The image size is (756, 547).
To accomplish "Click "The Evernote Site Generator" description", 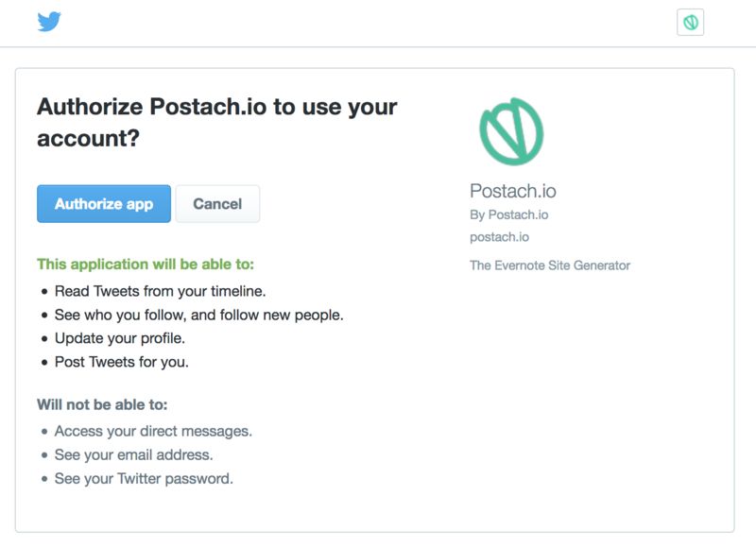I will click(x=550, y=265).
